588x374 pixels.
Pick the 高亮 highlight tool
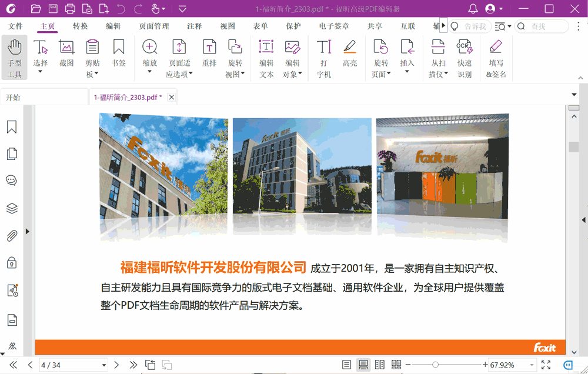[350, 54]
